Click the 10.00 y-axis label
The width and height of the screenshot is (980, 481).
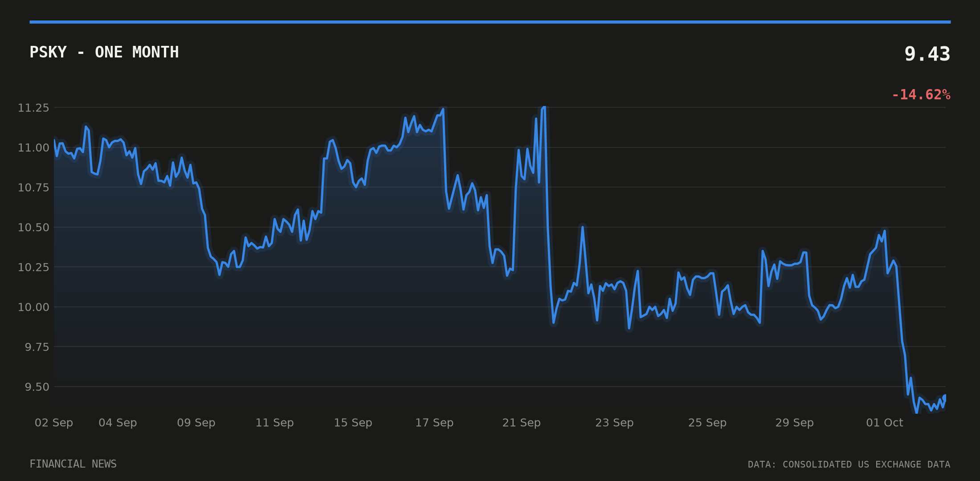point(33,307)
